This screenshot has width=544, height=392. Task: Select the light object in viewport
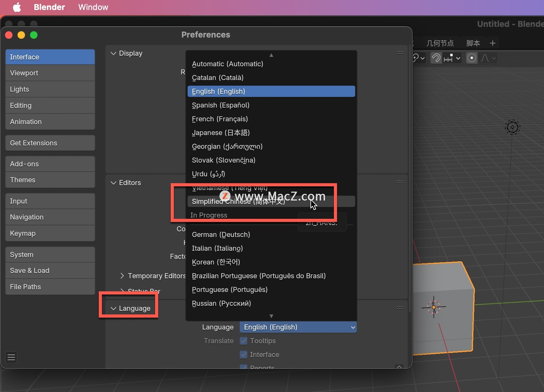[x=512, y=127]
